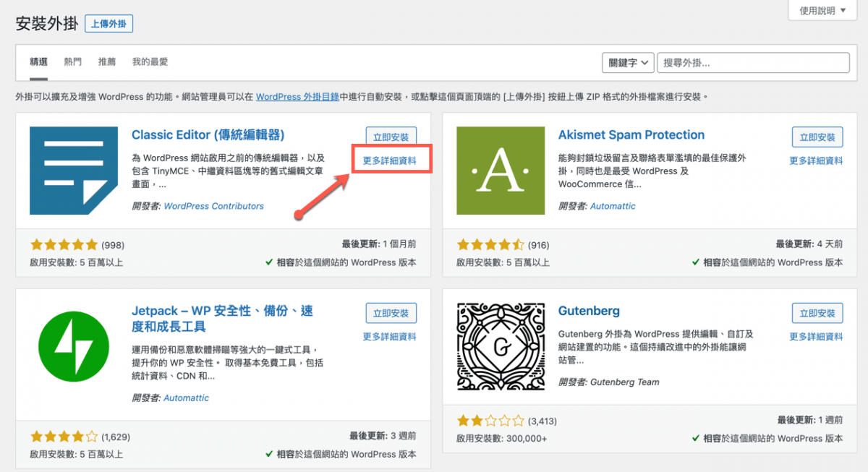The width and height of the screenshot is (868, 472).
Task: Click the Akismet Spam Protection plugin icon
Action: point(501,171)
